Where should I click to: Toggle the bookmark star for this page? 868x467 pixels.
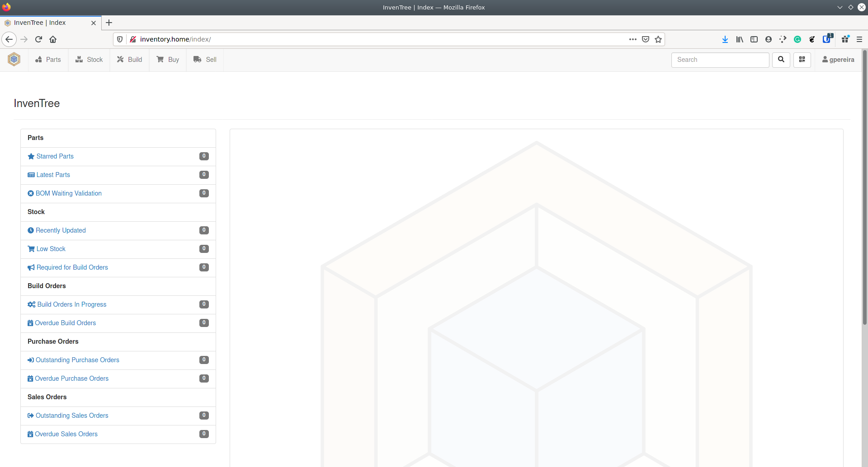point(658,39)
